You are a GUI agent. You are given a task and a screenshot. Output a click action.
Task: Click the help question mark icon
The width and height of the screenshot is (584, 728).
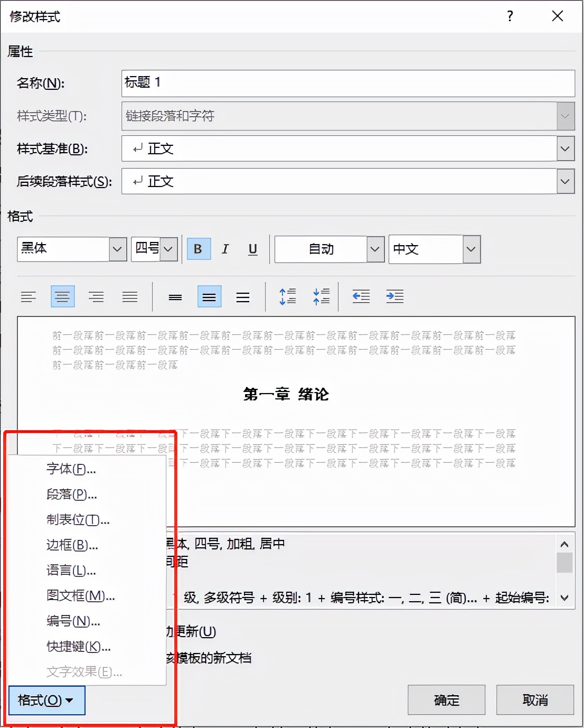[x=510, y=16]
